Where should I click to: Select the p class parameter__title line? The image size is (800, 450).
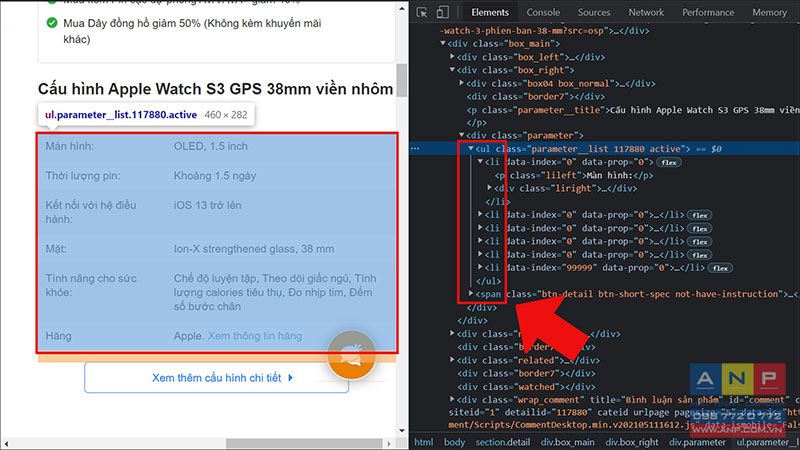633,110
